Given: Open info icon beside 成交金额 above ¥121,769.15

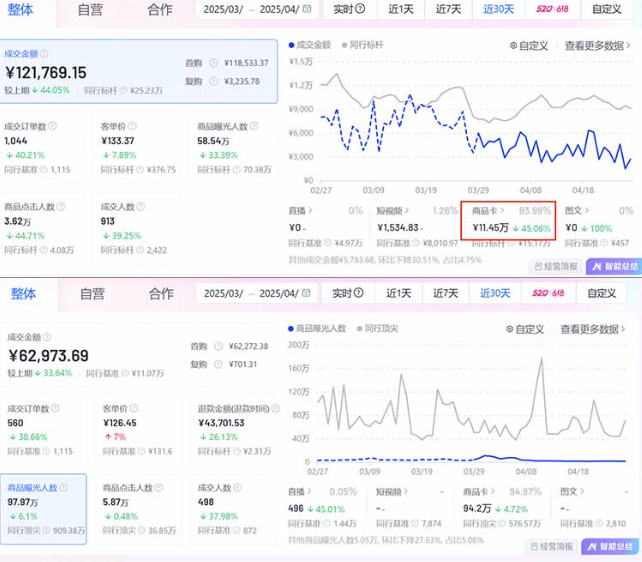Looking at the screenshot, I should (44, 54).
